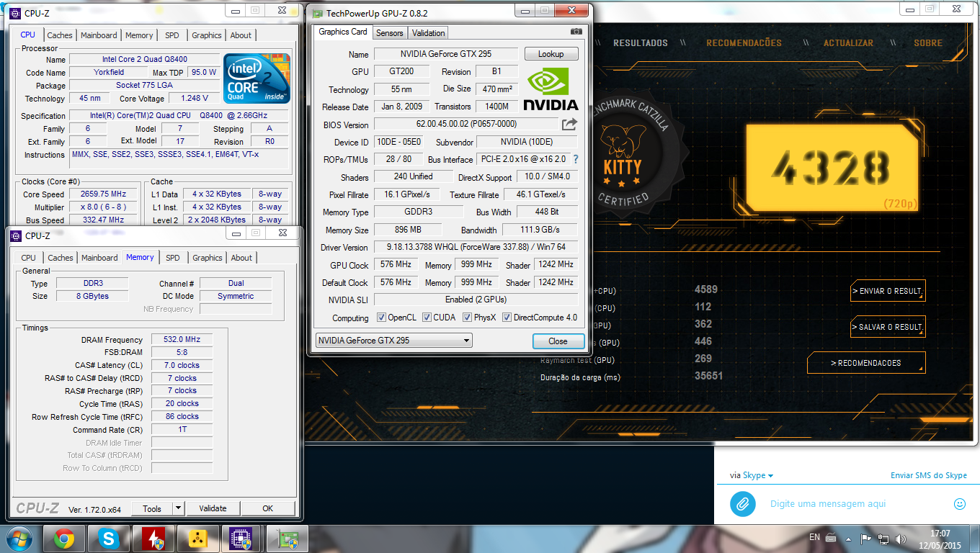Toggle the PhysX checkbox in GPU-Z

click(468, 318)
